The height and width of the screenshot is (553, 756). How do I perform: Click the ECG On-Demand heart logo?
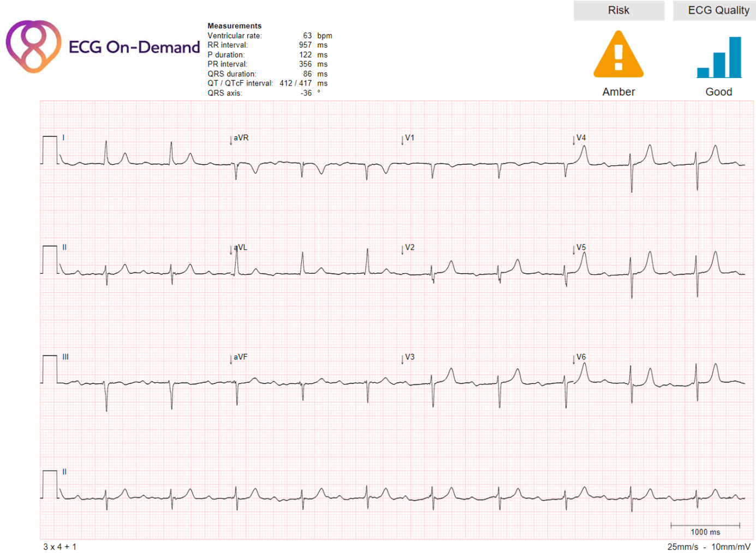(x=33, y=47)
